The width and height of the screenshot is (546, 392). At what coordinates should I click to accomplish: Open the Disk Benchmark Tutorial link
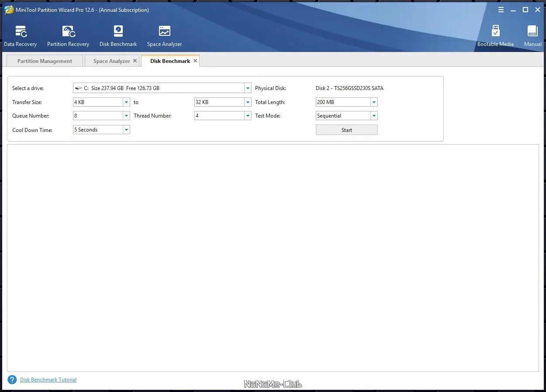[x=48, y=380]
